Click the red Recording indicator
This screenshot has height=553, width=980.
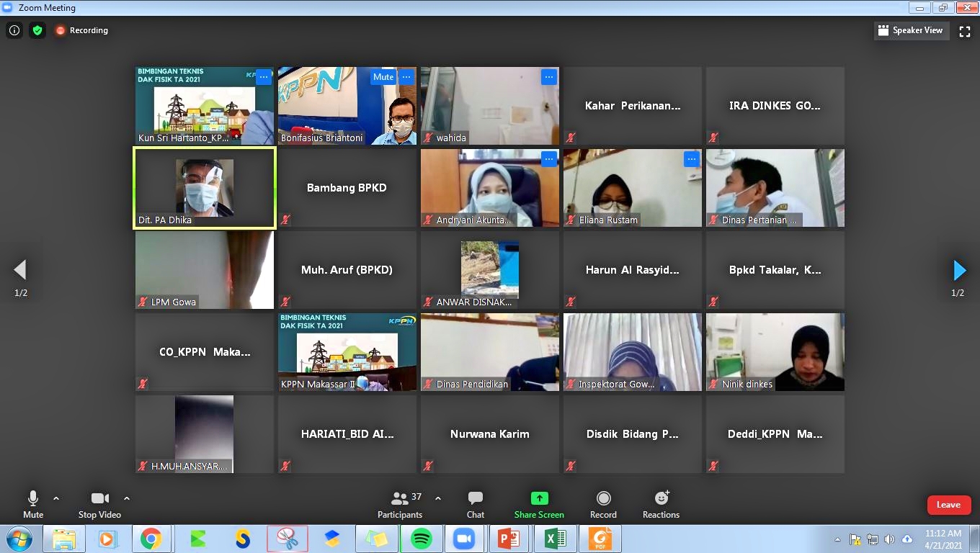(x=81, y=30)
